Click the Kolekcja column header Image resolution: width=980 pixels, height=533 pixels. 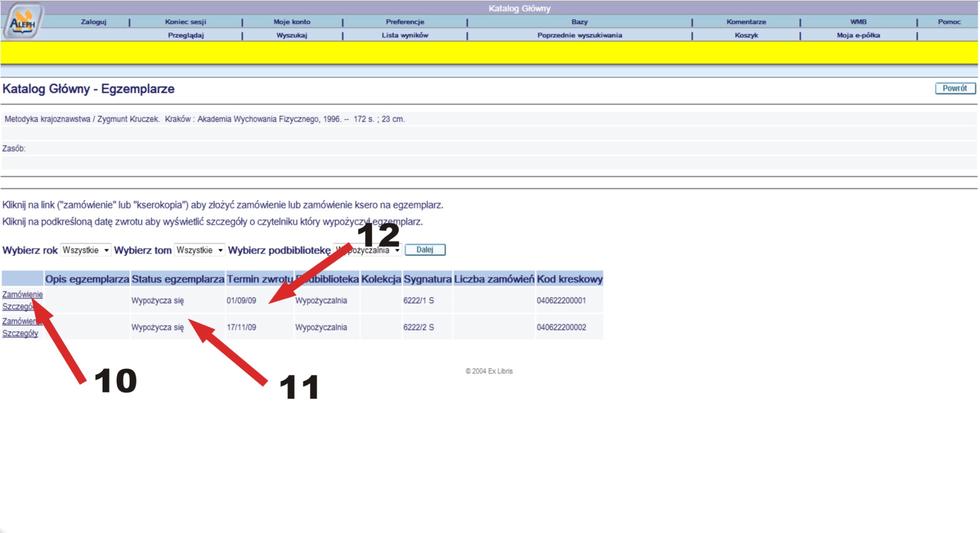point(381,278)
